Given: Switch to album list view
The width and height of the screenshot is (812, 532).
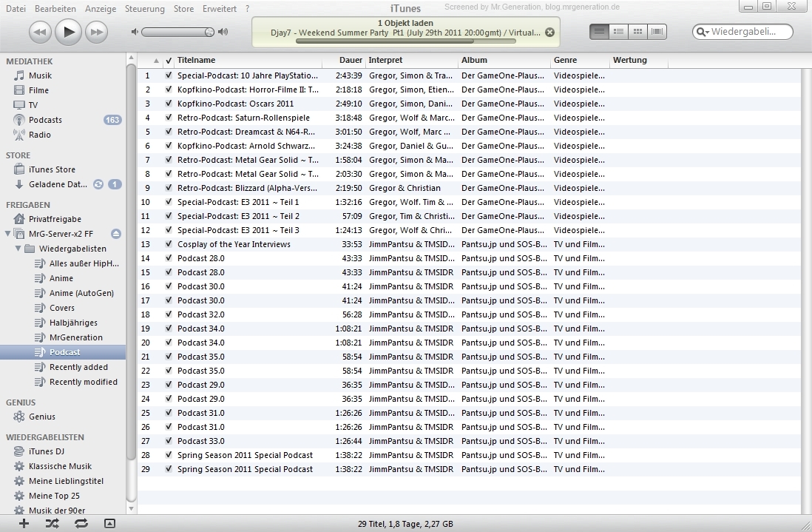Looking at the screenshot, I should (x=618, y=32).
